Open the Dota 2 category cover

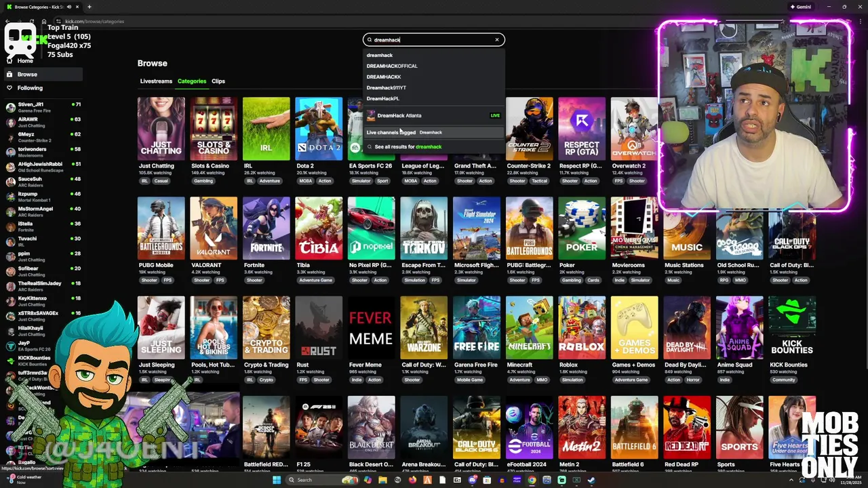[x=319, y=129]
